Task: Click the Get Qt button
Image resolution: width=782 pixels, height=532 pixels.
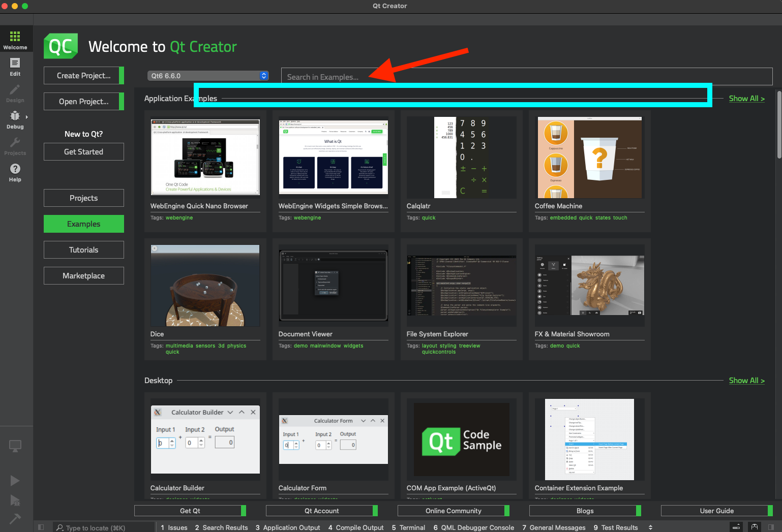Action: (x=190, y=511)
